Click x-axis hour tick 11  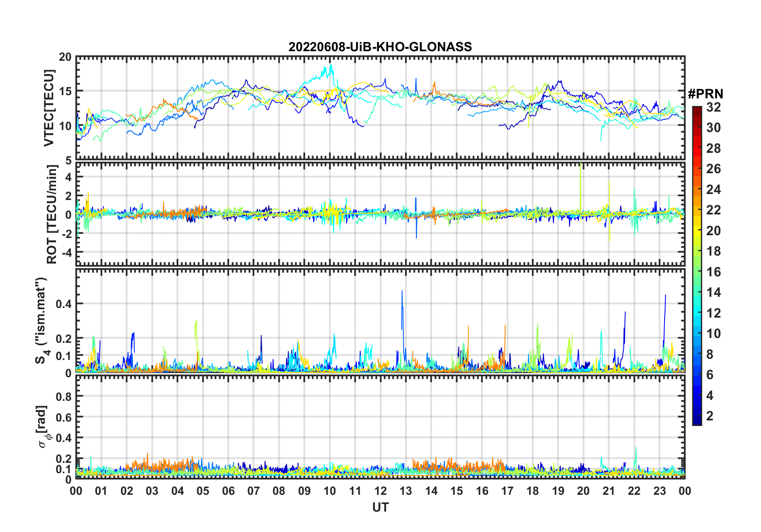355,491
